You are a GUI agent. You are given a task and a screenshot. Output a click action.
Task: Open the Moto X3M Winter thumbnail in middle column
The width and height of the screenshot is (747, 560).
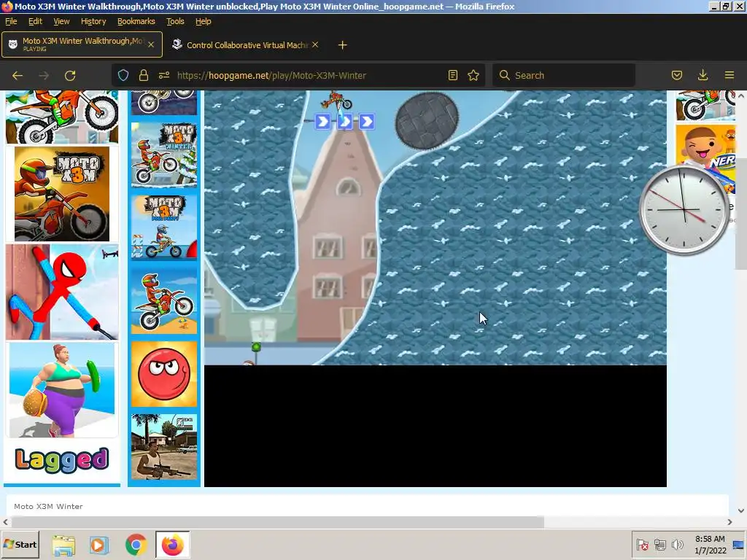click(164, 155)
